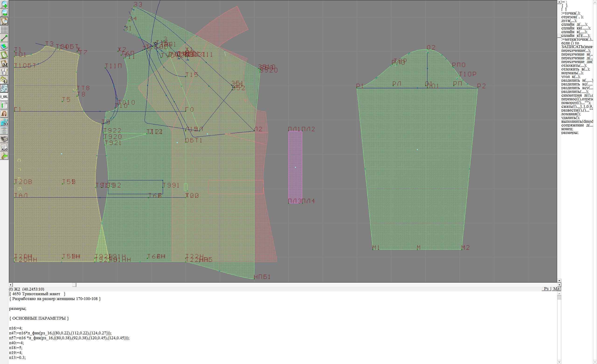The image size is (597, 364).
Task: Select 'пересечение(.,);' operator entry
Action: pyautogui.click(x=576, y=51)
